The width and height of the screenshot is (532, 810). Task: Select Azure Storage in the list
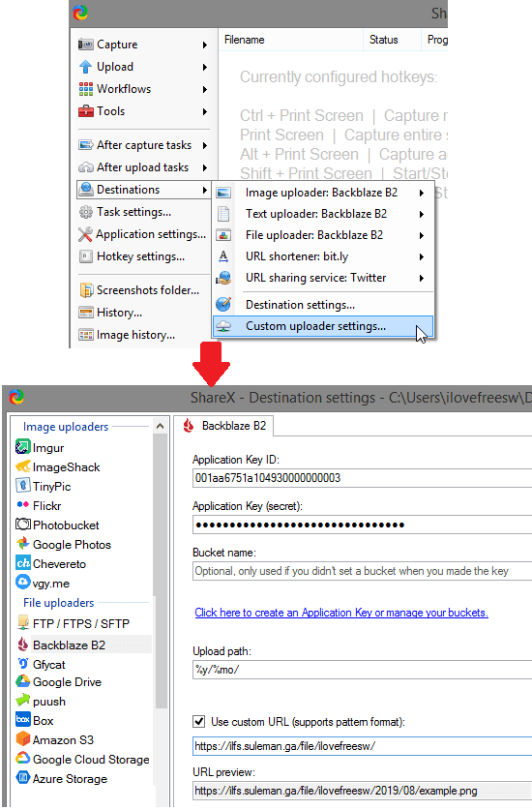click(70, 778)
